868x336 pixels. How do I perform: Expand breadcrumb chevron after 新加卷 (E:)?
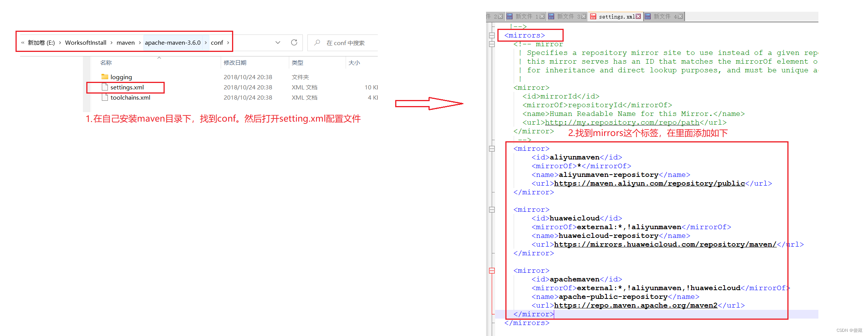pyautogui.click(x=60, y=42)
